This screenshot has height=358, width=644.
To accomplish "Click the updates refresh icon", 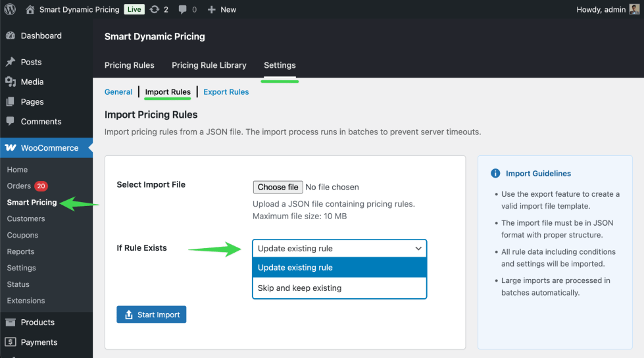I will point(154,9).
